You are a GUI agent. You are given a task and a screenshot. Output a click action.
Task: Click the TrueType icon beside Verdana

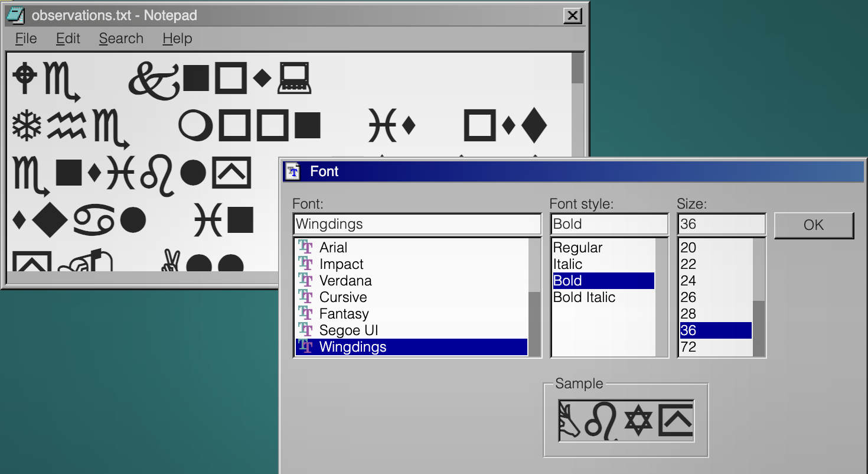(x=305, y=280)
